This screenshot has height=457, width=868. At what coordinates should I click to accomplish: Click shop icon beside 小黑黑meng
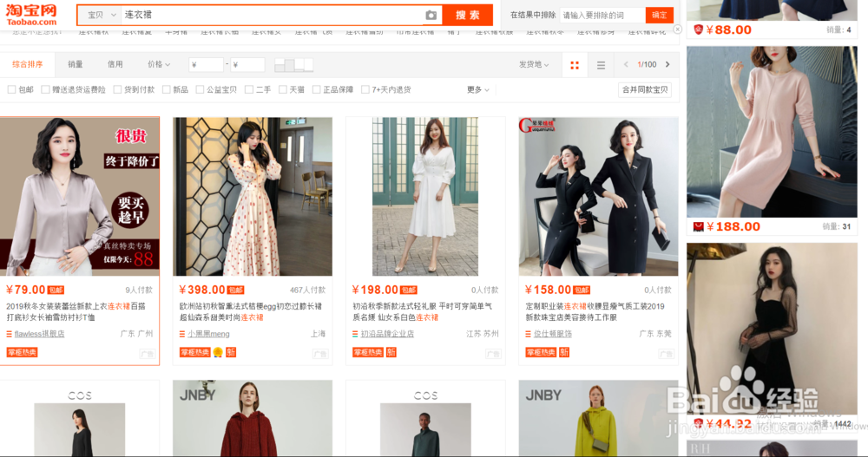[182, 334]
